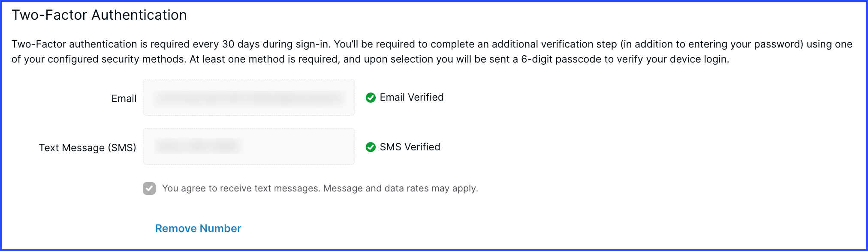The height and width of the screenshot is (251, 868).
Task: Click the blurred email address text
Action: (x=250, y=98)
